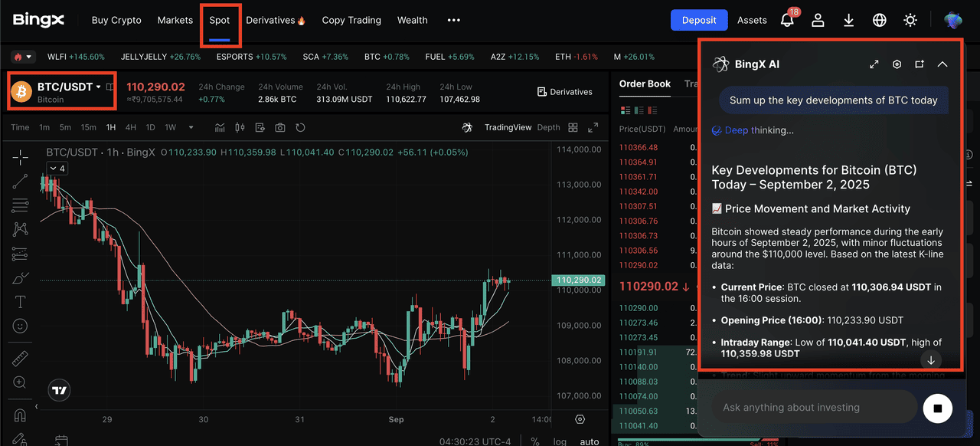Screen dimensions: 980x446
Task: Open the chart layout grid icon
Action: click(x=573, y=128)
